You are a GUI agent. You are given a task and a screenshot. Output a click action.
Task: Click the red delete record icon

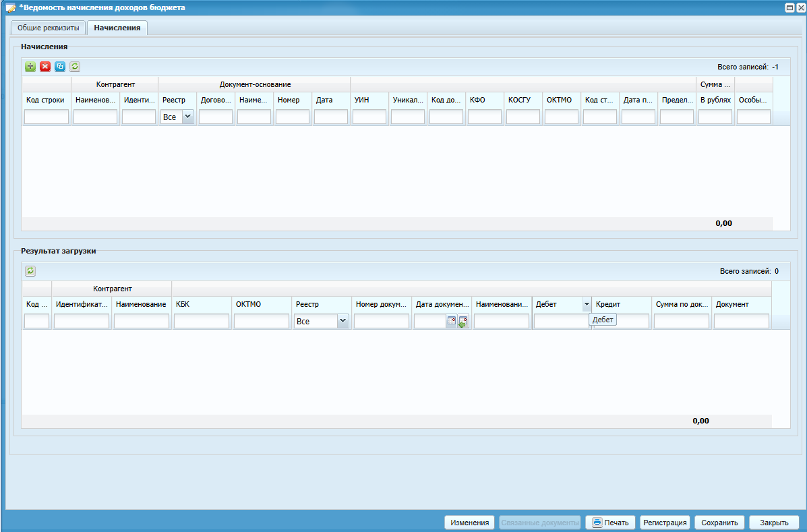(45, 67)
